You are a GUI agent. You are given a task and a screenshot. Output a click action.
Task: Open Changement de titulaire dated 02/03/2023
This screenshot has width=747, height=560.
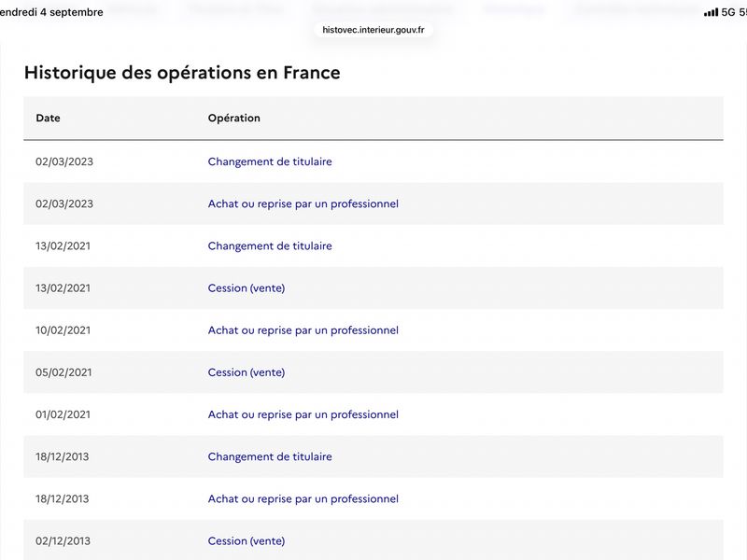click(x=270, y=161)
